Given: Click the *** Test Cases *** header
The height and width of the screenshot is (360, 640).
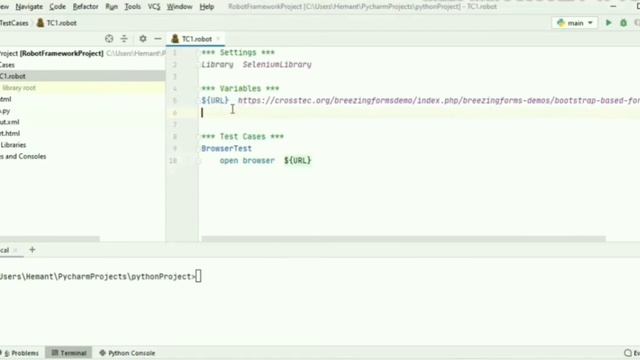Looking at the screenshot, I should tap(242, 136).
